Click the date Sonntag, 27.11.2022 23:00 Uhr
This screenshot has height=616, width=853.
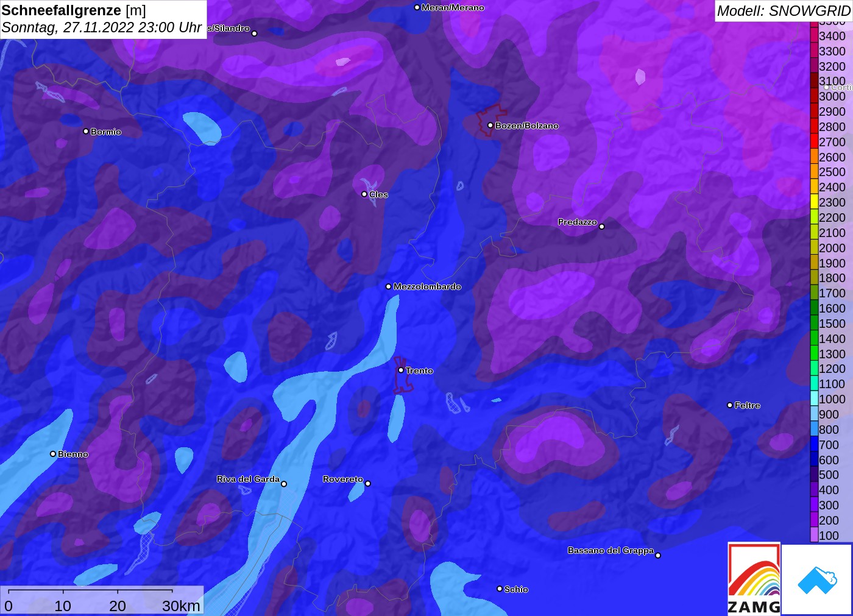[x=101, y=27]
